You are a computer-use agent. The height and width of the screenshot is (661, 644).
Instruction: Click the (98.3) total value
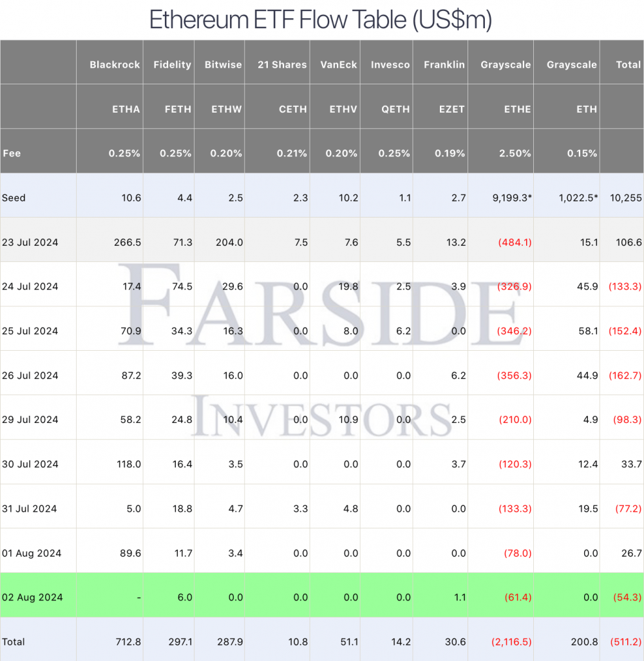pyautogui.click(x=627, y=420)
